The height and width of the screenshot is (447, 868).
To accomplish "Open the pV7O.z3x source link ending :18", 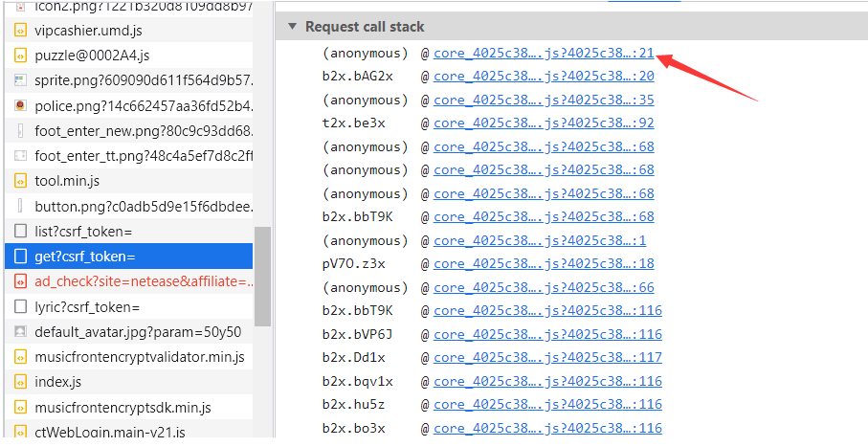I will (544, 264).
